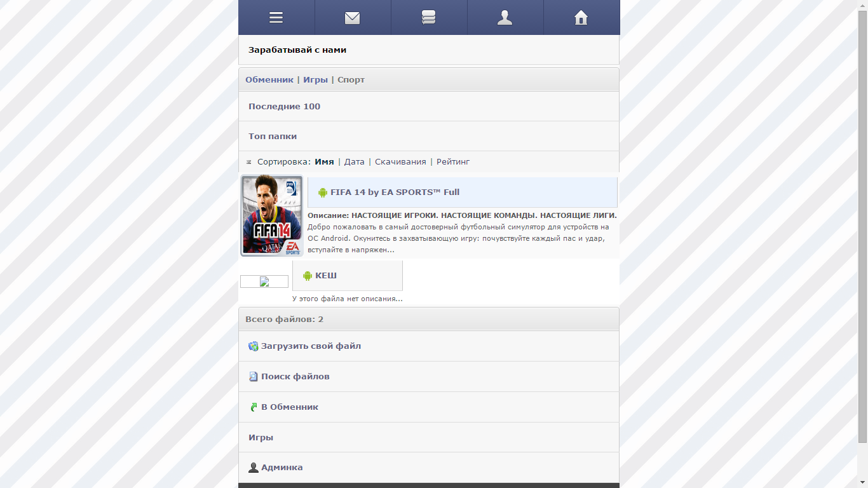Screen dimensions: 868x488
Task: Click the green arrow icon beside В Обменник
Action: [x=254, y=407]
